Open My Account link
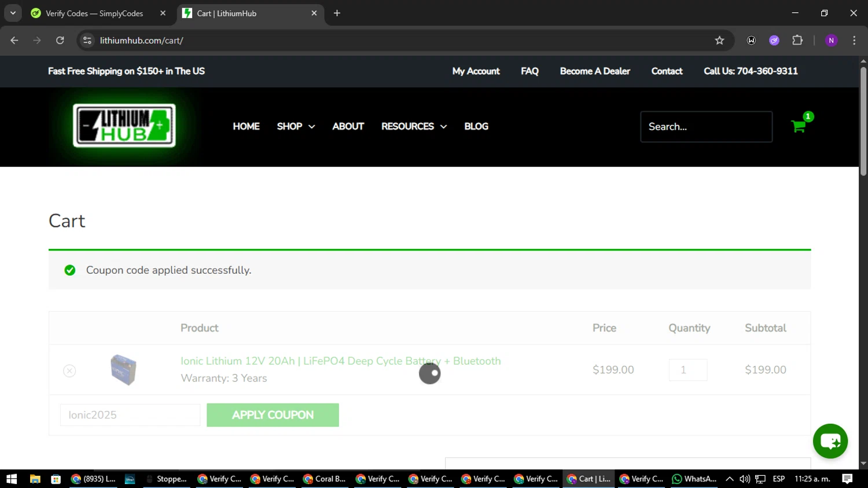 click(x=476, y=71)
